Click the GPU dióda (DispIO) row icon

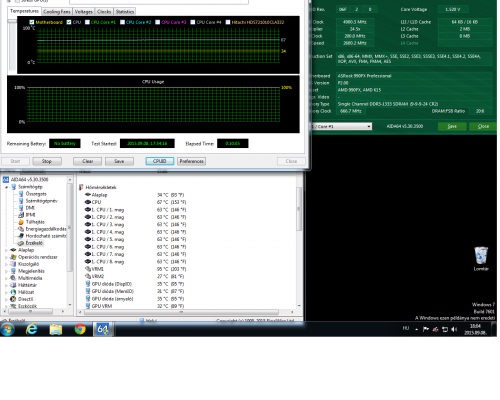88,284
